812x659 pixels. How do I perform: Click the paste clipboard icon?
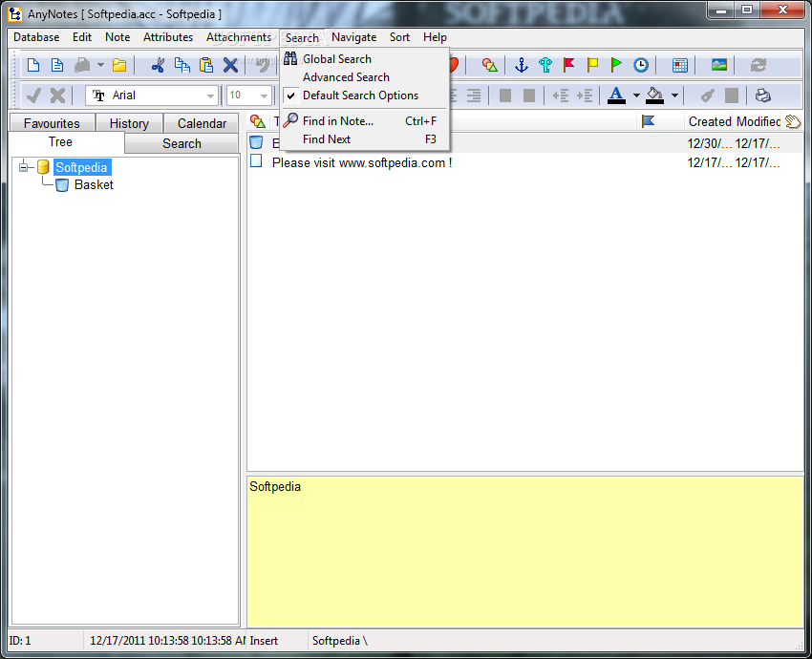206,65
